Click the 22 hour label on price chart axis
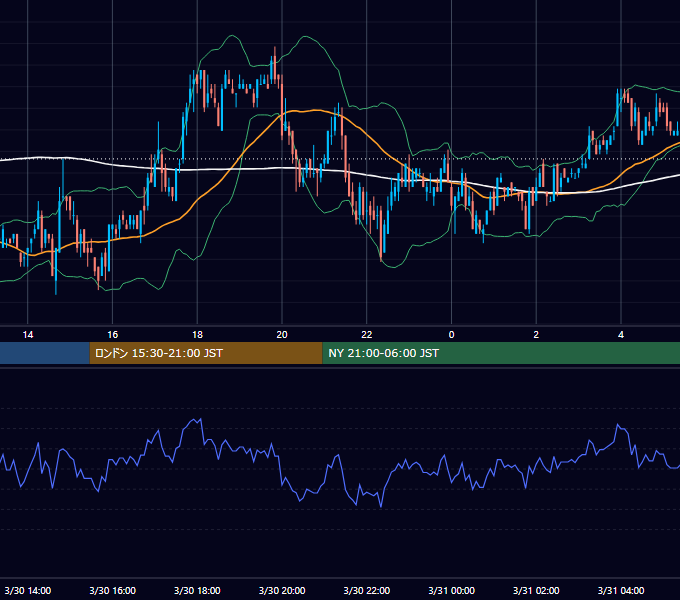The width and height of the screenshot is (680, 600). click(367, 335)
